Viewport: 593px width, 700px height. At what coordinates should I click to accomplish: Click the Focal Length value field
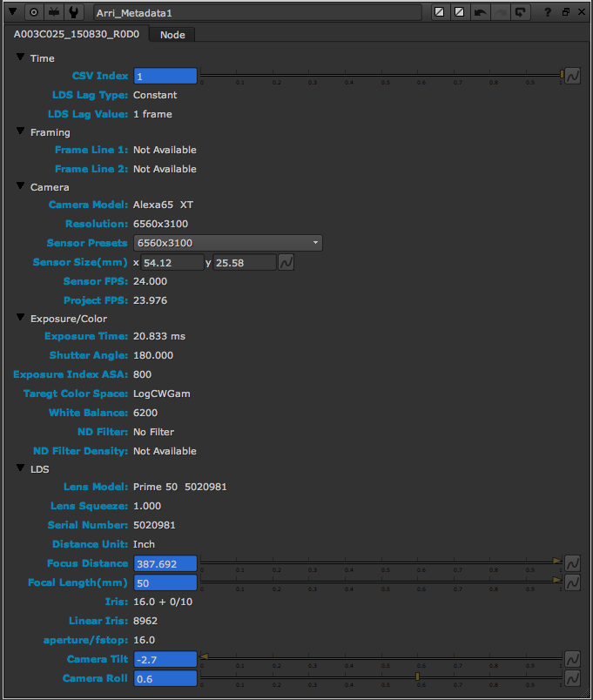click(165, 582)
